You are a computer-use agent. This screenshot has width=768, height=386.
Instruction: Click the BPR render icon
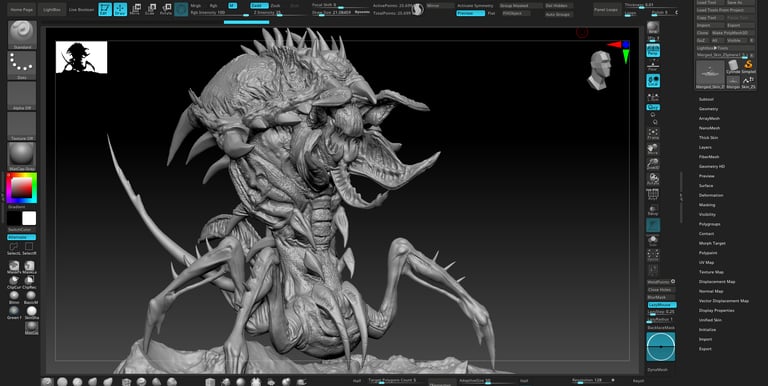pos(653,28)
